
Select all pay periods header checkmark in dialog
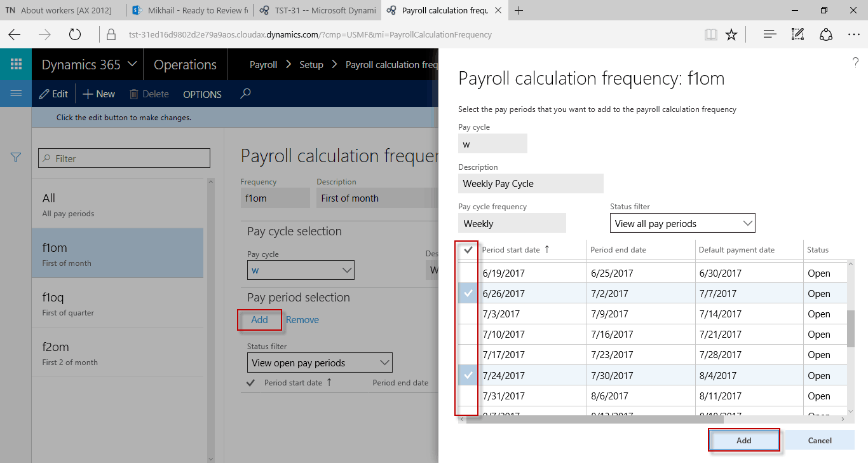pos(468,250)
